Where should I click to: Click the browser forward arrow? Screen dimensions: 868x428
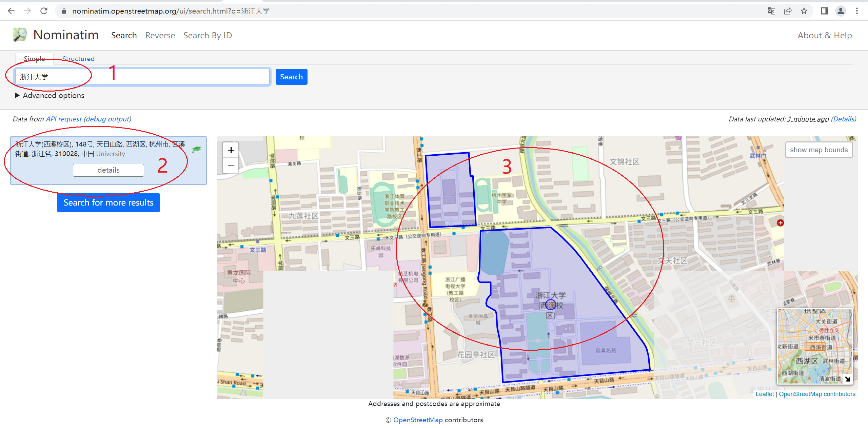[27, 11]
